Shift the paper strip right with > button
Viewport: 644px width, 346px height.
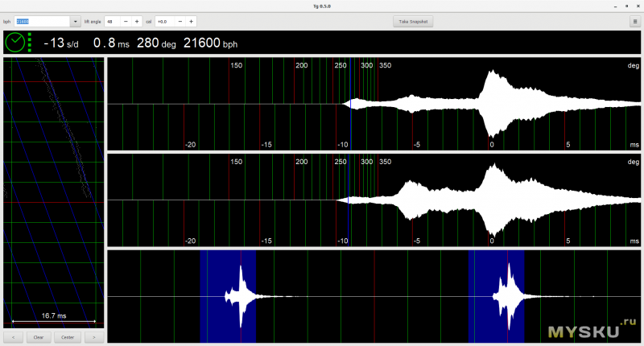(x=94, y=337)
